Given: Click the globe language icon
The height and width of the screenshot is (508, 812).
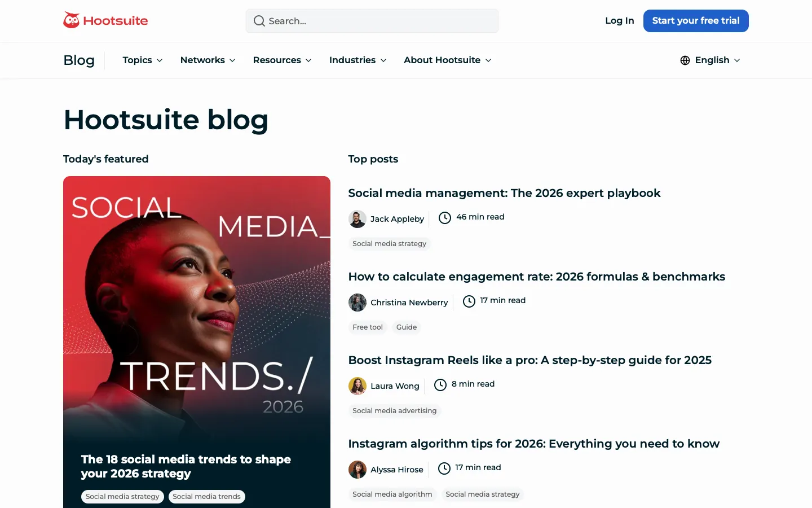Looking at the screenshot, I should pyautogui.click(x=685, y=60).
